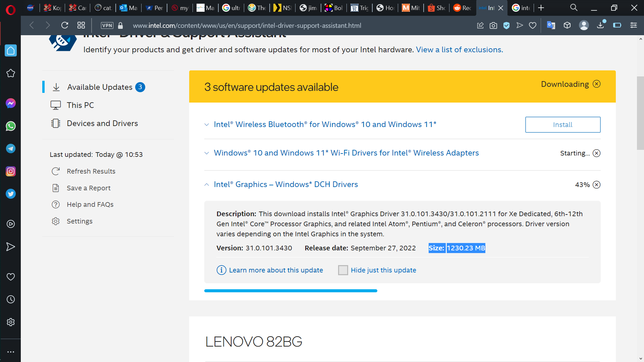
Task: Switch to the NASA tab
Action: (31, 8)
